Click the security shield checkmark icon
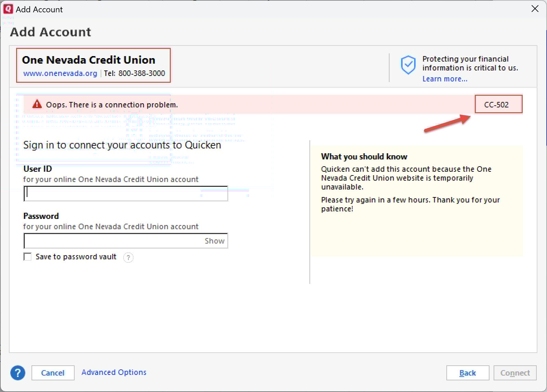The width and height of the screenshot is (547, 392). (x=408, y=65)
